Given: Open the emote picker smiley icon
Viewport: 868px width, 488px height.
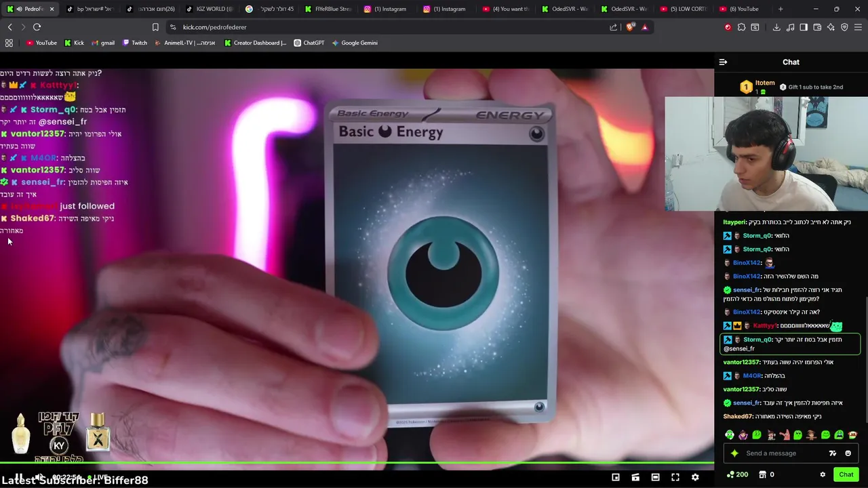Looking at the screenshot, I should coord(848,453).
